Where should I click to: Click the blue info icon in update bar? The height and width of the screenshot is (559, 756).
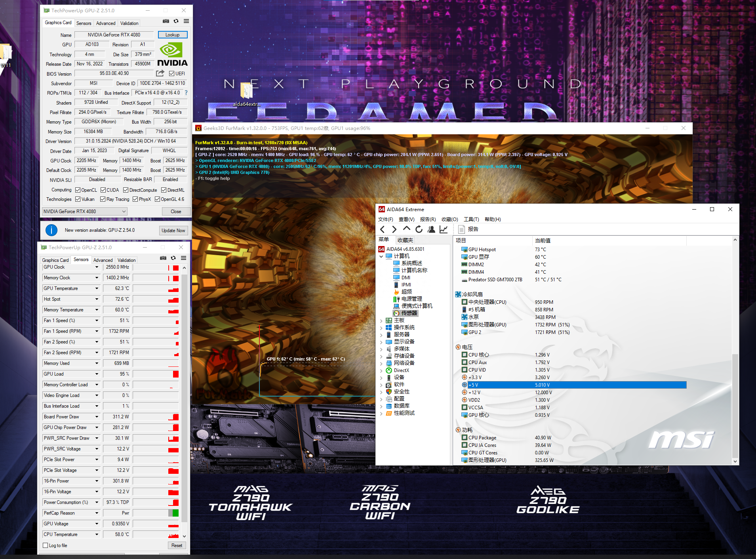pyautogui.click(x=51, y=230)
